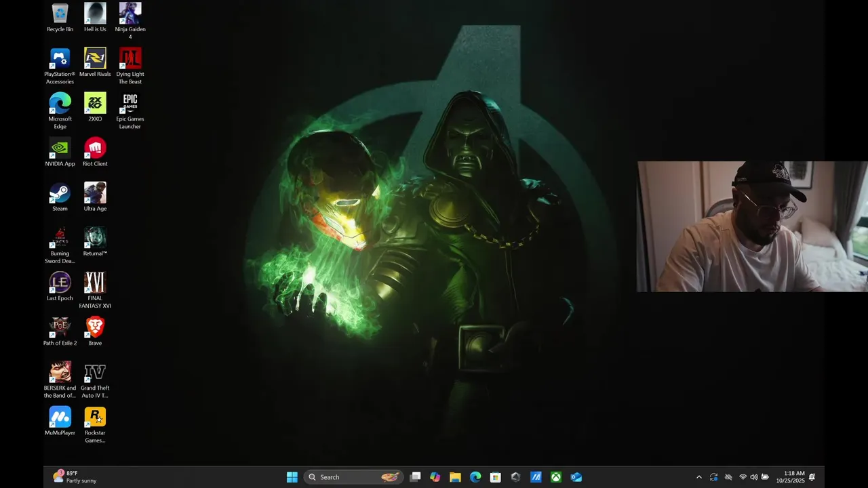Show hidden system tray icons
Viewport: 868px width, 488px height.
pyautogui.click(x=699, y=477)
